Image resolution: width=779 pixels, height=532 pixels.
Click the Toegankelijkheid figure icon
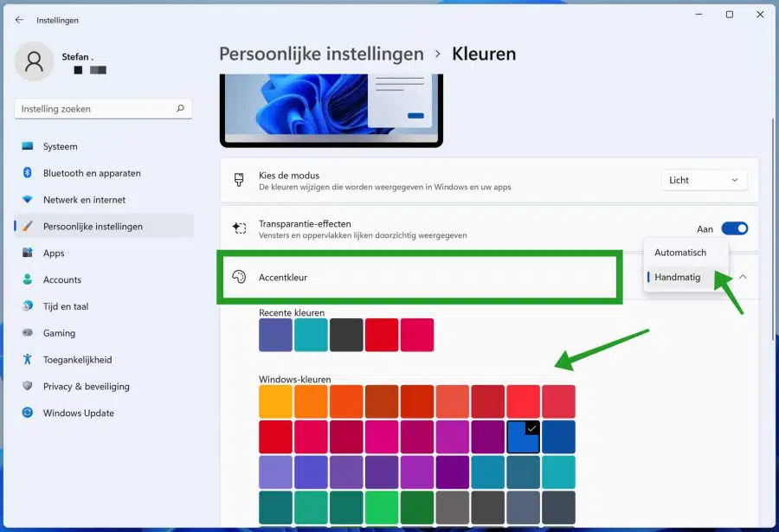28,359
